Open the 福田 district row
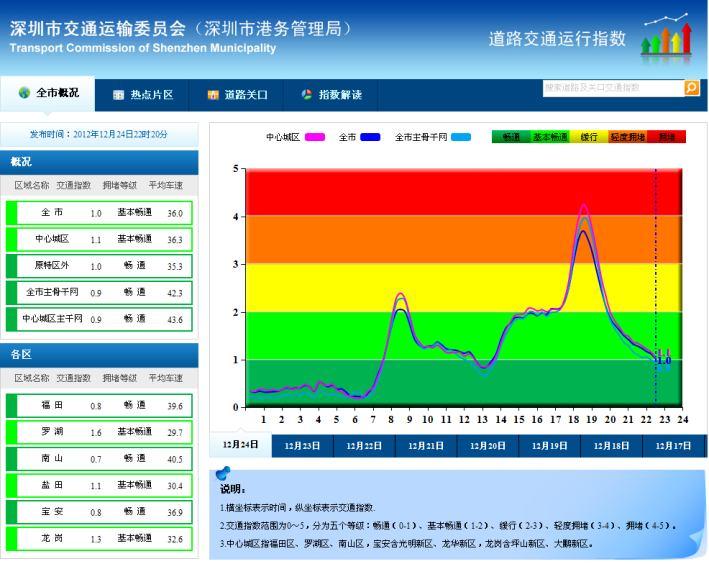Screen dimensions: 709x564 coord(99,406)
